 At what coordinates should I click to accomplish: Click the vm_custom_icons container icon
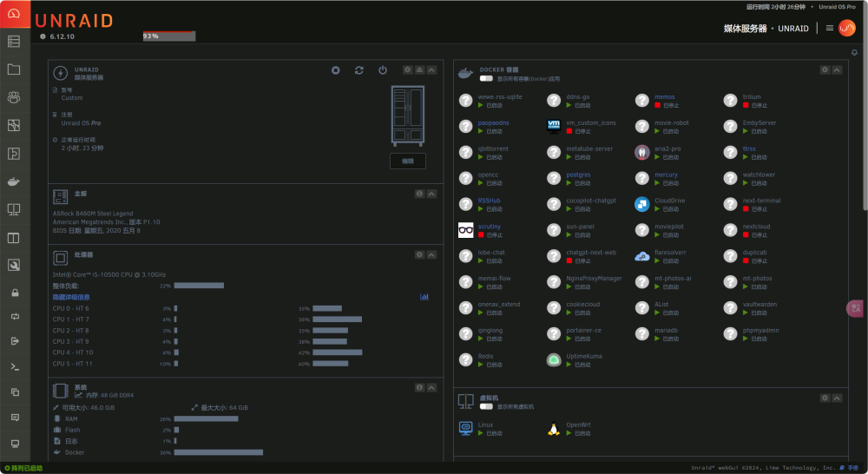point(554,126)
